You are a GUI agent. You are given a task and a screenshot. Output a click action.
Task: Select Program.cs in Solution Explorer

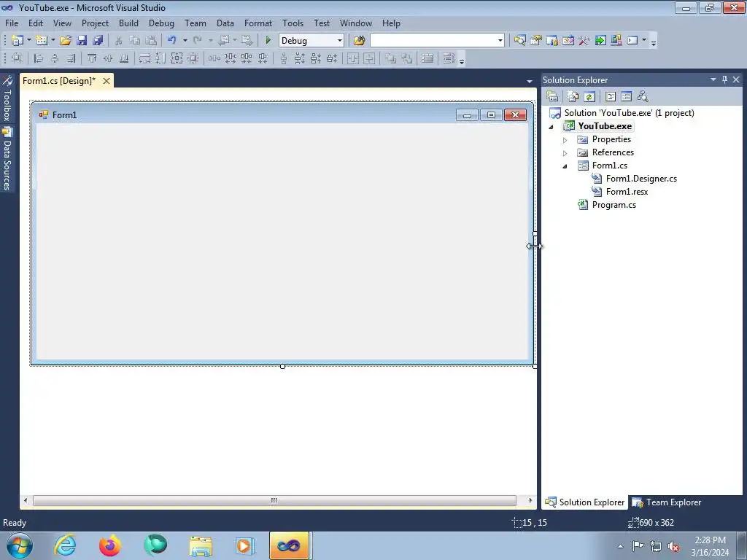[x=614, y=205]
